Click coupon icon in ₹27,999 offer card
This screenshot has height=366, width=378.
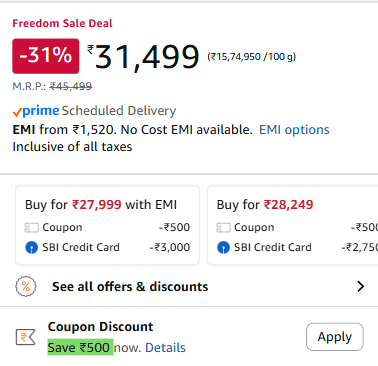point(32,228)
